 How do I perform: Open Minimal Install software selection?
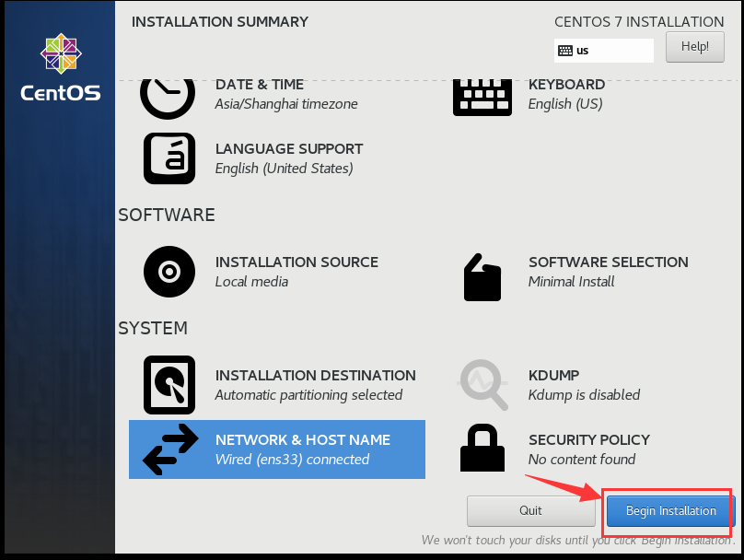pyautogui.click(x=571, y=282)
